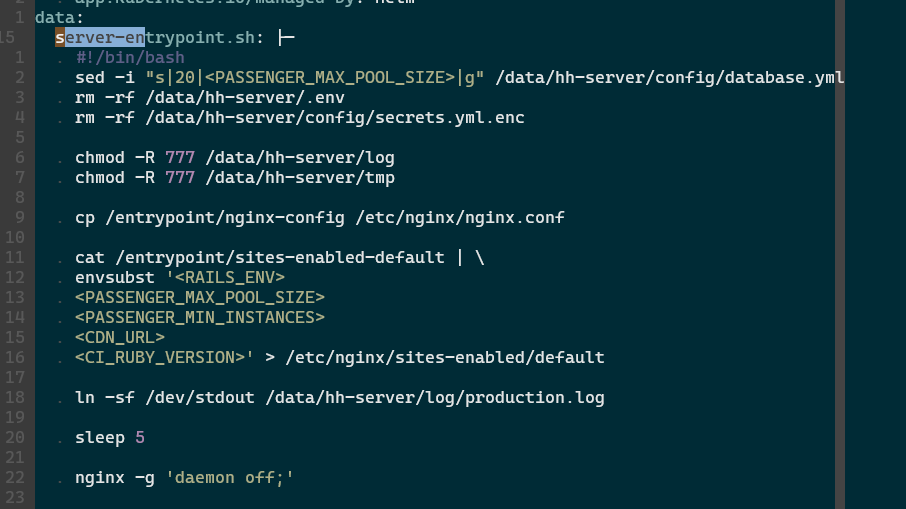Click the <CDN_URL> placeholder

(x=120, y=337)
